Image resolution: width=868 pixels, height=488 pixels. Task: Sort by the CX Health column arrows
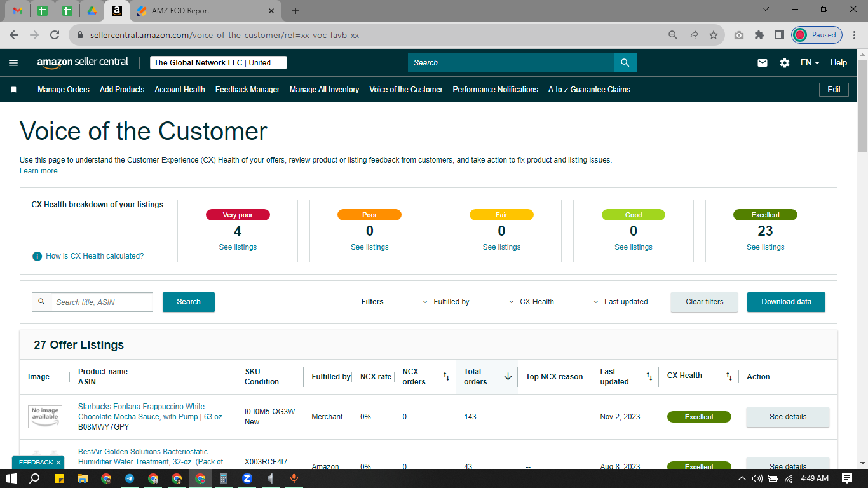[729, 377]
